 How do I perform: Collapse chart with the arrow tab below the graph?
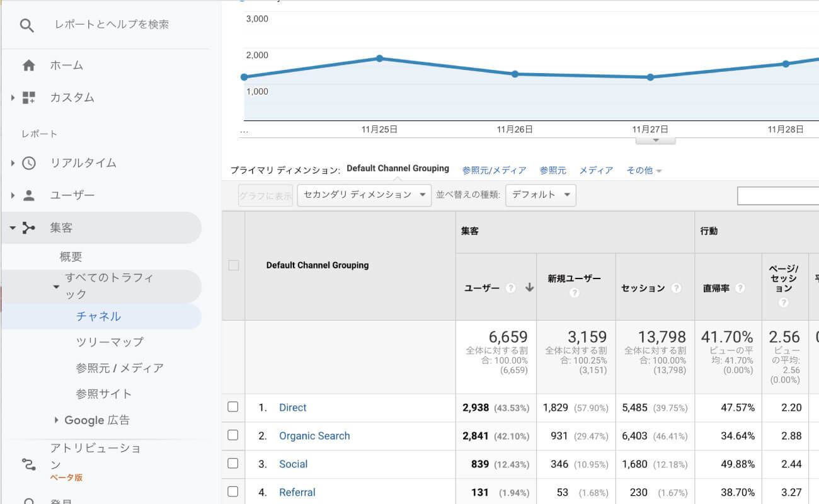[x=655, y=140]
